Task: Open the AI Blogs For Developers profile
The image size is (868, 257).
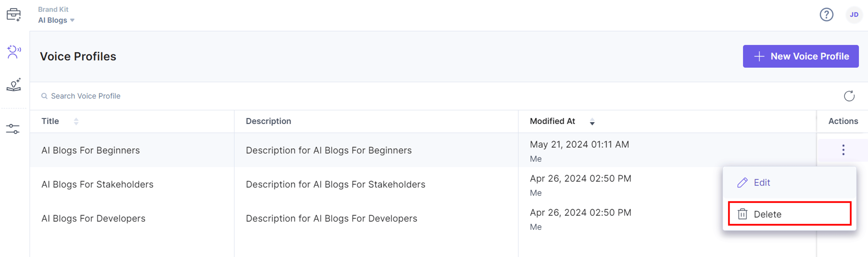Action: pos(93,218)
